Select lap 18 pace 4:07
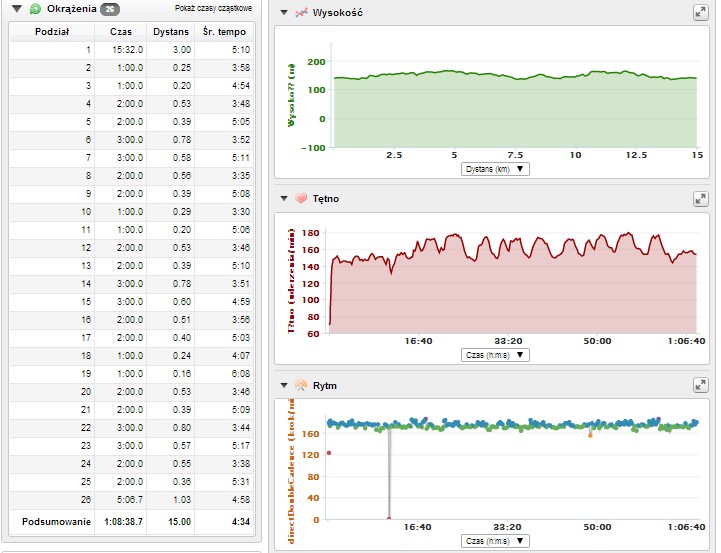Image resolution: width=721 pixels, height=553 pixels. 241,355
